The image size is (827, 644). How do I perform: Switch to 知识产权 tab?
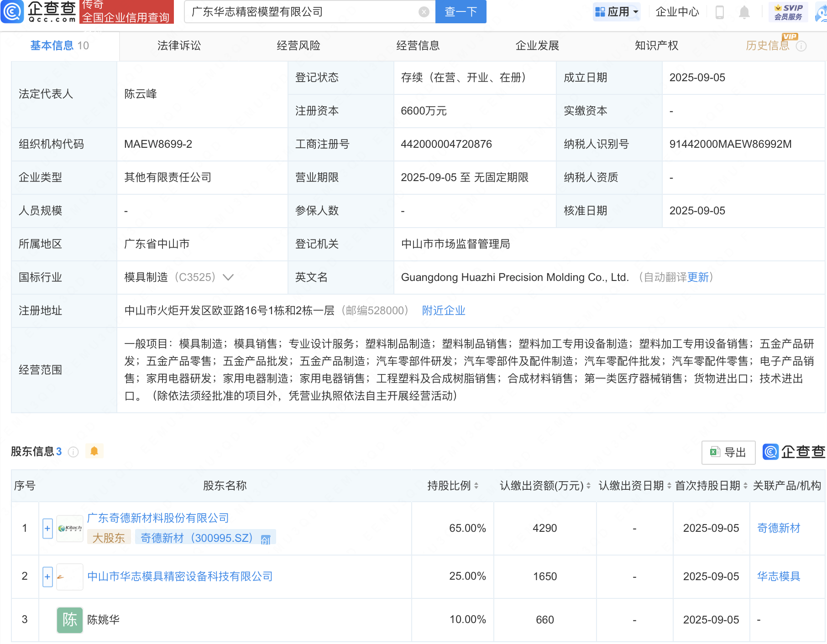656,46
